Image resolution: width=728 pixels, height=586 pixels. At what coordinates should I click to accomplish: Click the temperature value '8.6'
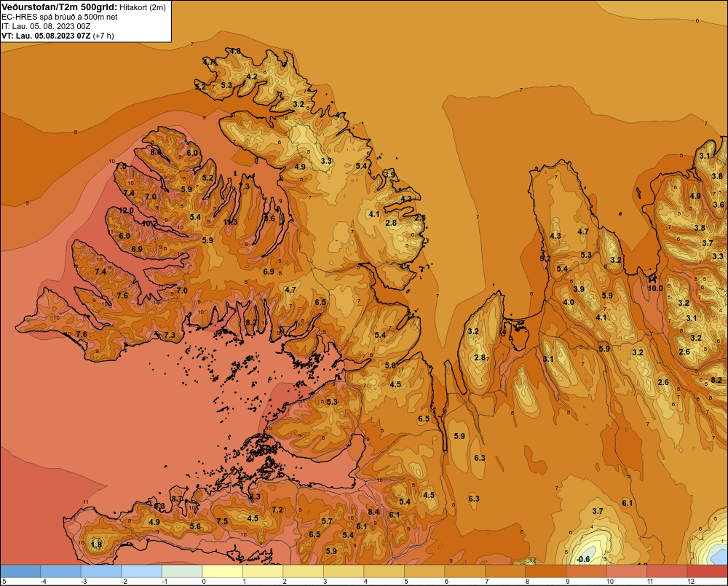269,218
